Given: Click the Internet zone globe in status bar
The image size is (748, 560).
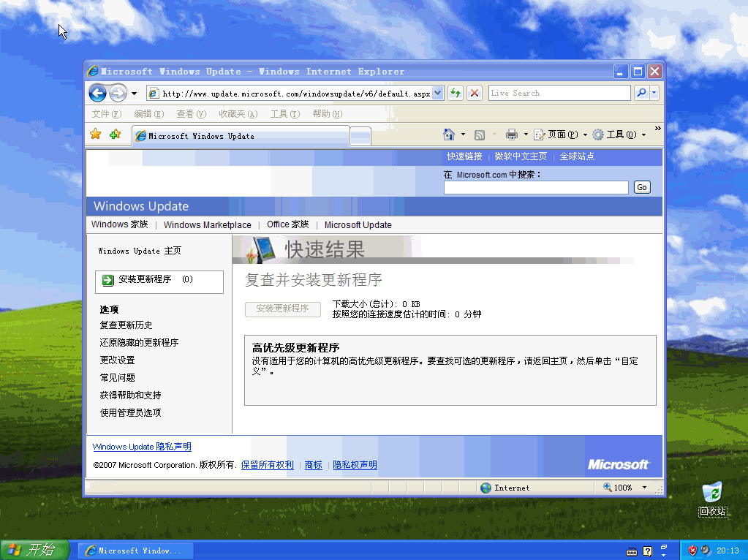Looking at the screenshot, I should pyautogui.click(x=486, y=488).
